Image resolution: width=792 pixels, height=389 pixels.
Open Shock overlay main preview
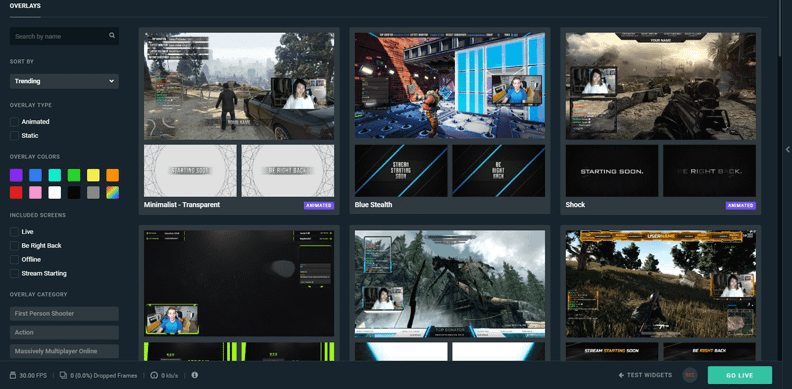click(x=661, y=86)
